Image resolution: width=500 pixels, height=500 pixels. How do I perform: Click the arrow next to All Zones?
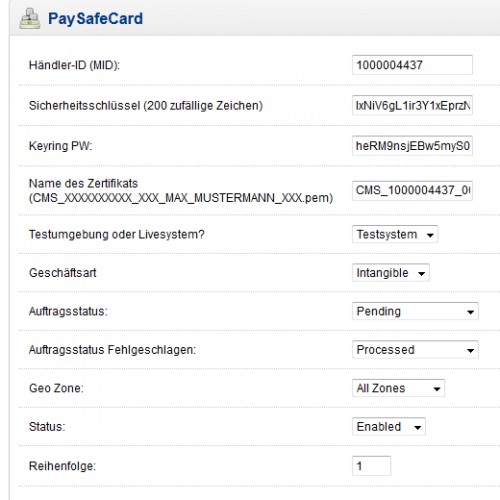437,389
